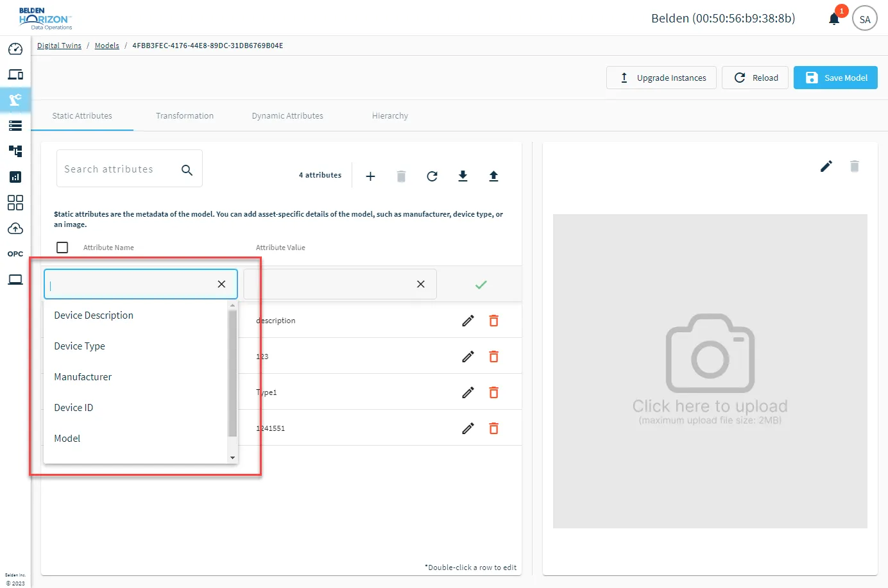Edit the model image with pencil icon
The height and width of the screenshot is (588, 888).
pyautogui.click(x=826, y=167)
